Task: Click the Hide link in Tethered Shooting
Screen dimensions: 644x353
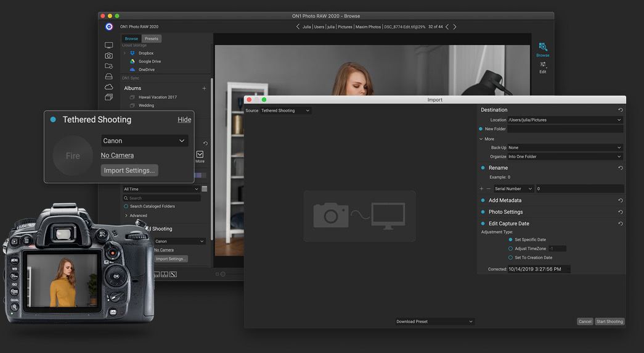Action: click(x=184, y=120)
